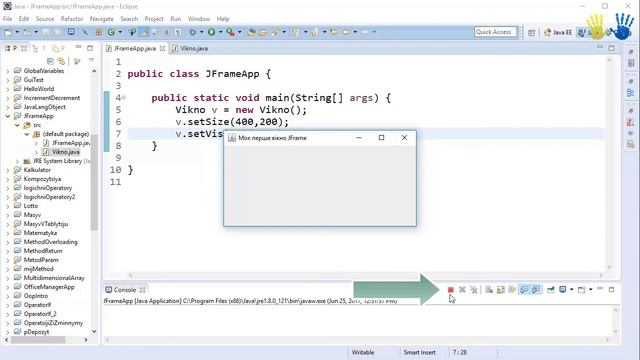Collapse All in Package Explorer toolbar
Viewport: 640px width, 360px height.
pyautogui.click(x=50, y=61)
